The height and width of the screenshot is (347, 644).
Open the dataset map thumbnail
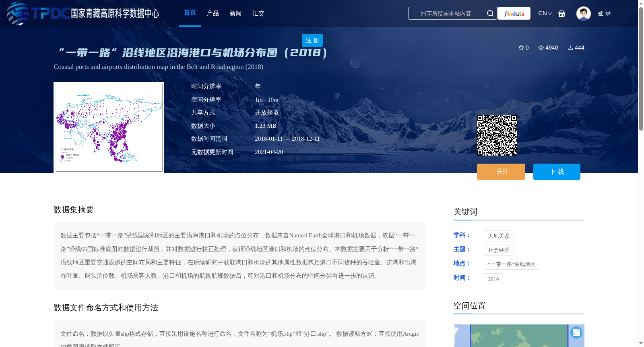[109, 128]
